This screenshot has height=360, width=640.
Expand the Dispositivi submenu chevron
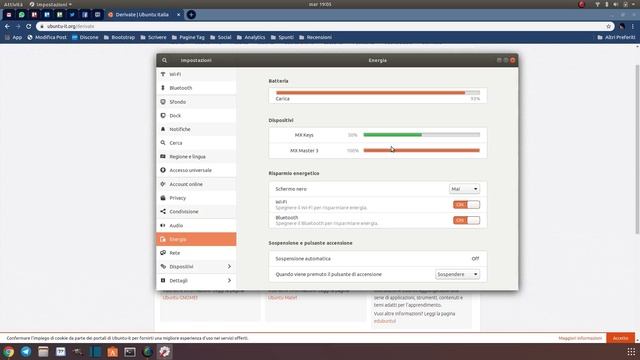tap(229, 267)
